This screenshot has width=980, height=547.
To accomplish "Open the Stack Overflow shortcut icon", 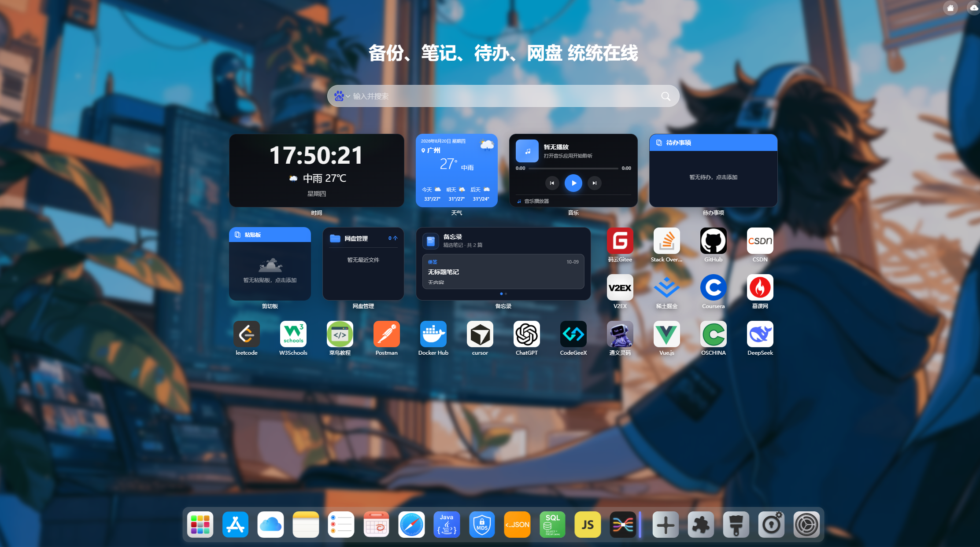I will click(666, 241).
